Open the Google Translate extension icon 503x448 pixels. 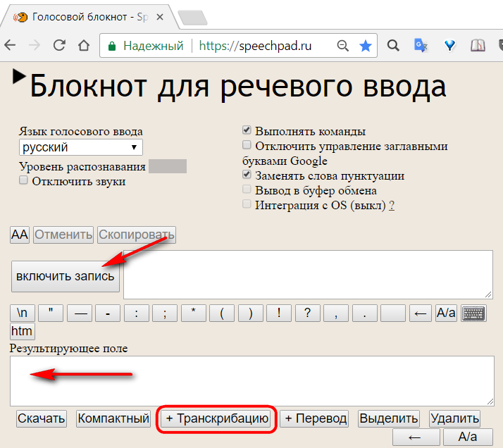pyautogui.click(x=421, y=45)
